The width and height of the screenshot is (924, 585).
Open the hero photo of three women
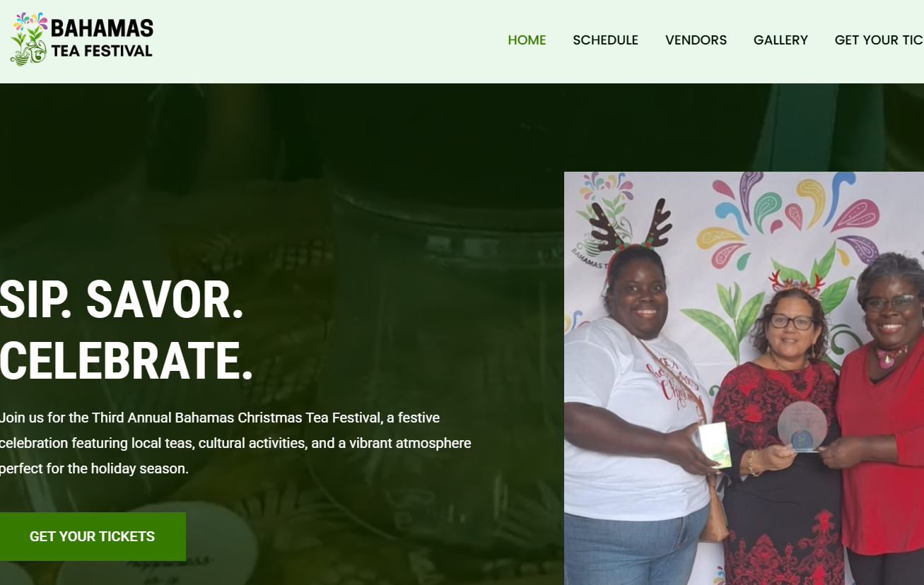[744, 378]
